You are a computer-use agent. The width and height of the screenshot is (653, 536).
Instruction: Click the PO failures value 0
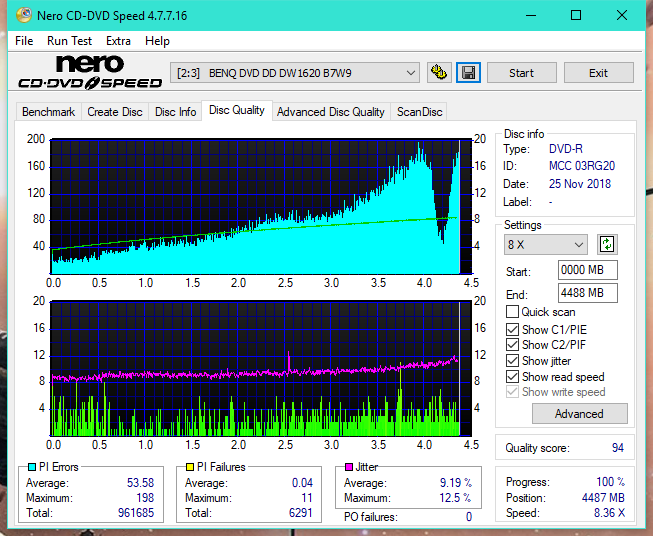(x=469, y=517)
